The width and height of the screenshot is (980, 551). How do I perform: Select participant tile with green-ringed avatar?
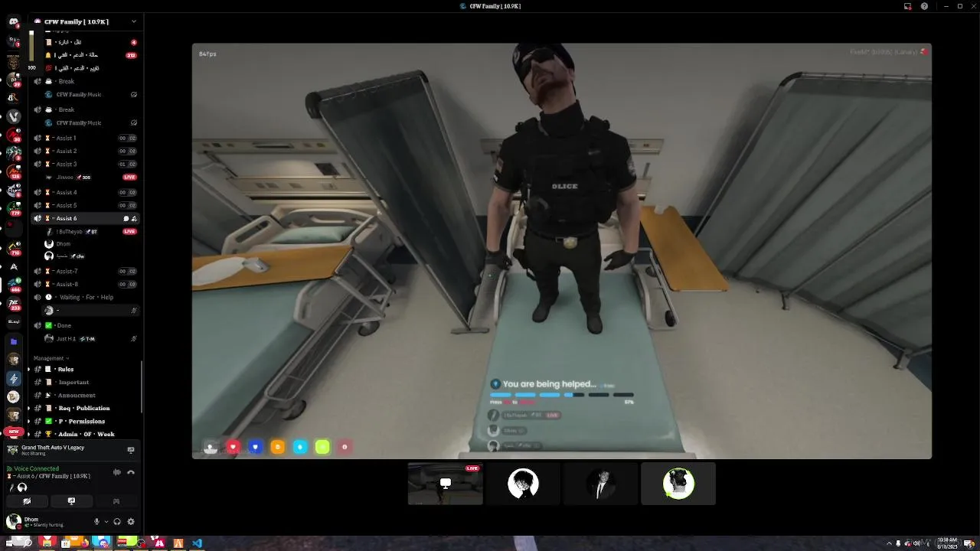point(678,484)
